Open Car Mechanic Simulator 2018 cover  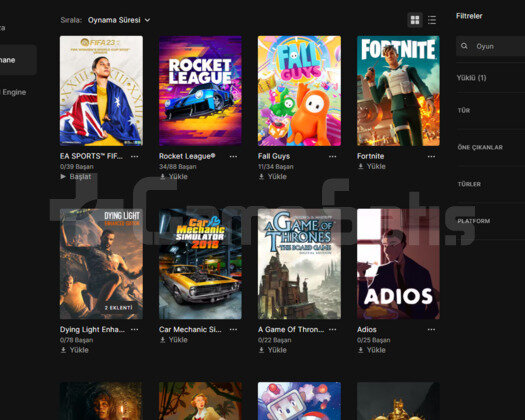pos(200,264)
